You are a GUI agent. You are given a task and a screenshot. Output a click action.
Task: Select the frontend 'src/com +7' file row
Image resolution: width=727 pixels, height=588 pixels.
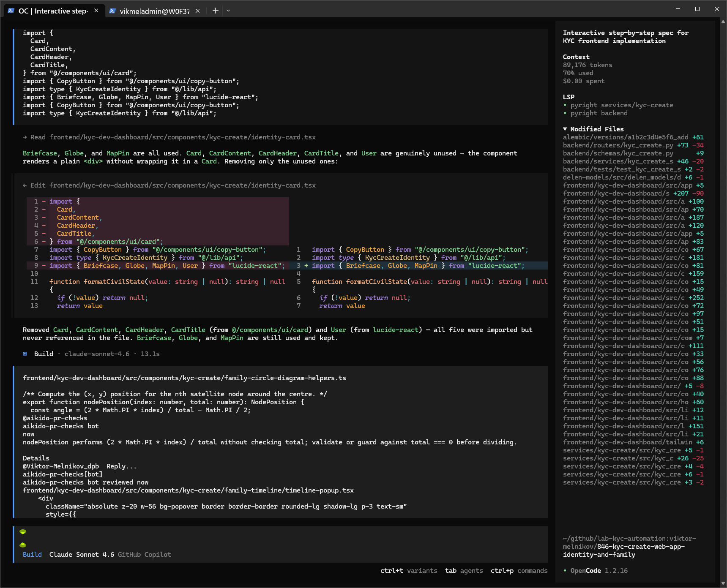(633, 338)
